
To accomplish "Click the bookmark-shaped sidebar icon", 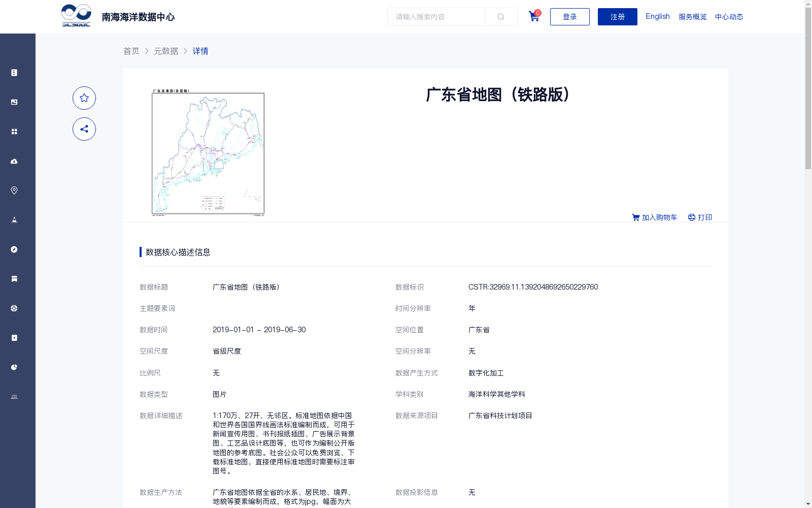I will 14,279.
